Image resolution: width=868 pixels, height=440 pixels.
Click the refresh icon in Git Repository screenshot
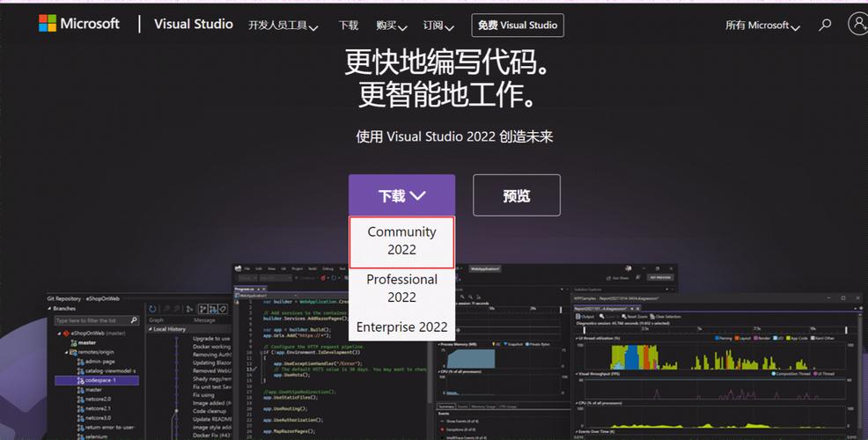(x=153, y=309)
